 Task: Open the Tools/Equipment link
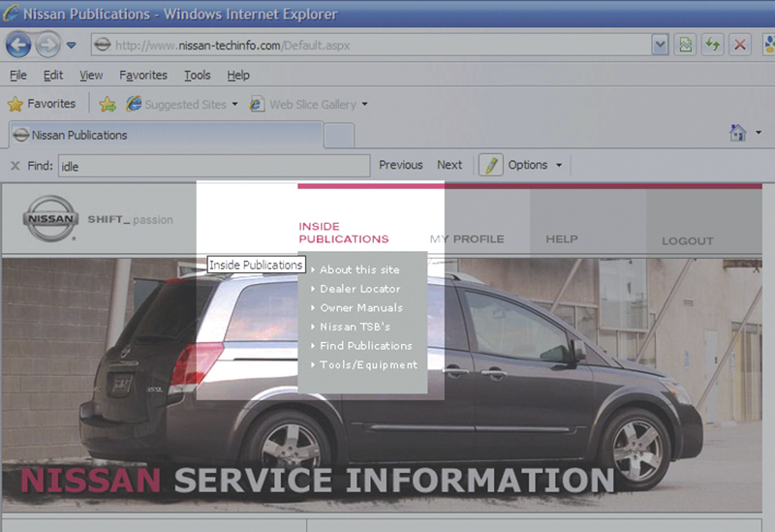coord(368,364)
